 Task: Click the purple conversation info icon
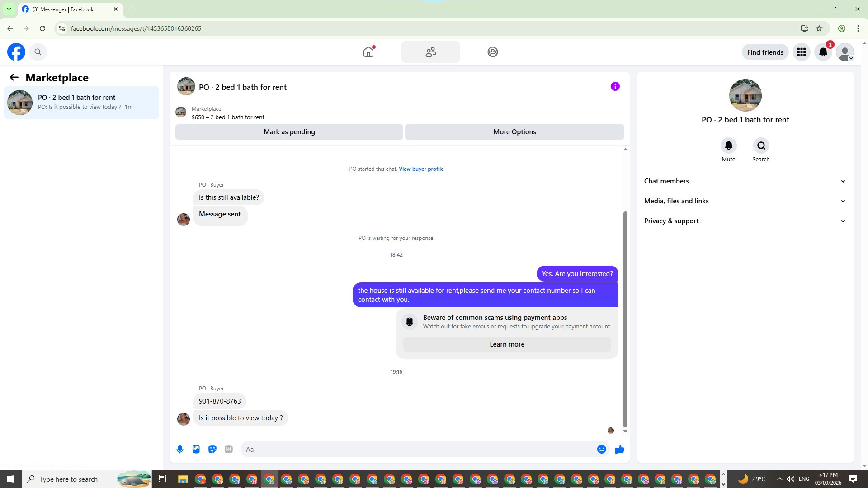click(x=615, y=86)
